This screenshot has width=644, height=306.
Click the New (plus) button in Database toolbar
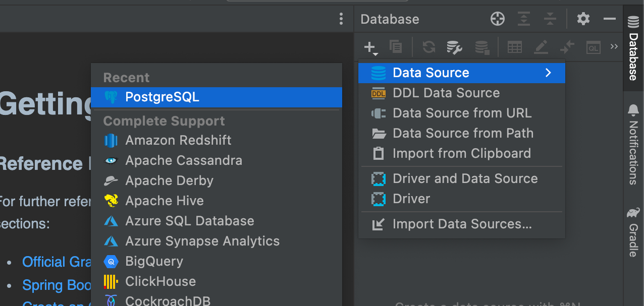370,48
